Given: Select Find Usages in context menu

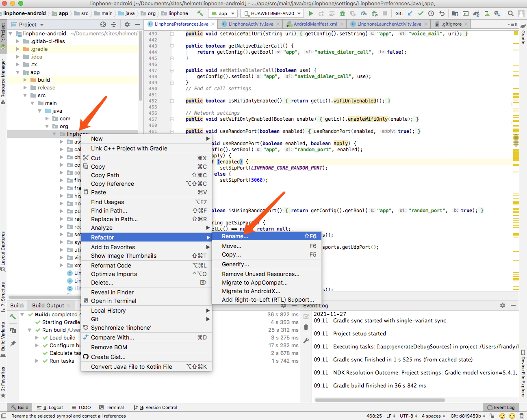Looking at the screenshot, I should point(146,202).
